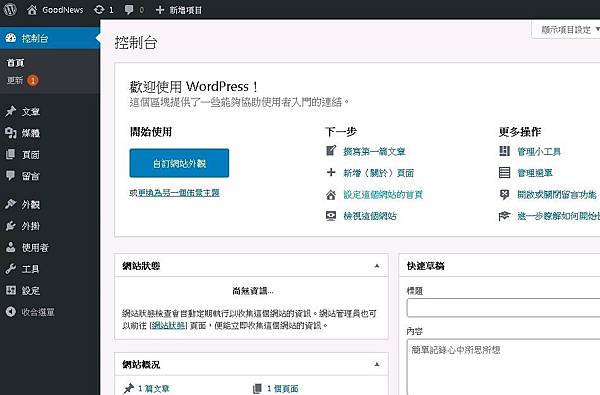The width and height of the screenshot is (600, 395).
Task: Click the 頁面 pages icon in sidebar
Action: tap(11, 154)
